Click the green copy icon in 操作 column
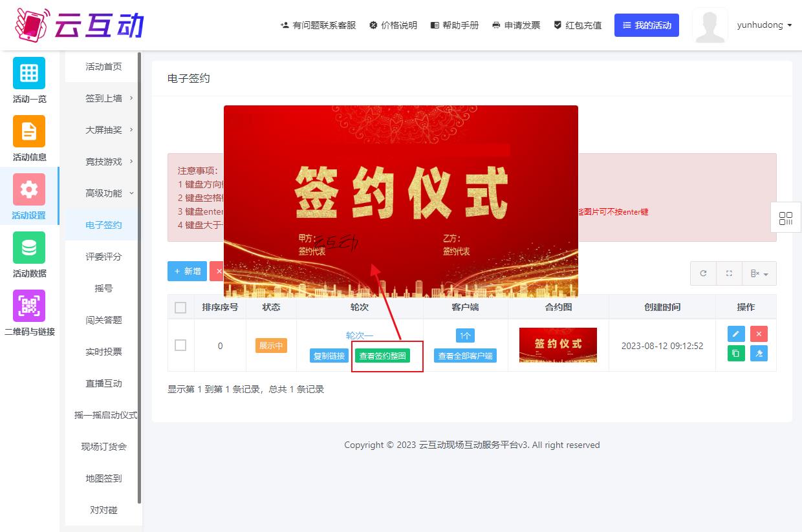The height and width of the screenshot is (532, 802). point(736,354)
